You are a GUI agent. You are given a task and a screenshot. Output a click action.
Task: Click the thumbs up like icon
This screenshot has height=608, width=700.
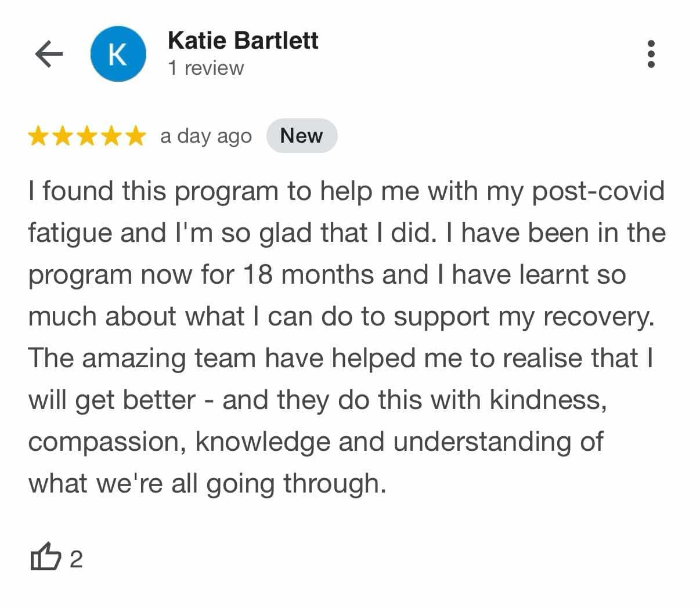[45, 558]
